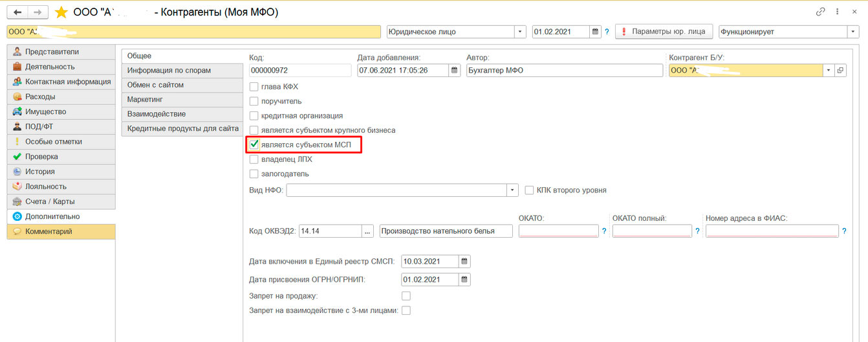Open the Счета / Карты section
The height and width of the screenshot is (342, 868).
coord(61,201)
